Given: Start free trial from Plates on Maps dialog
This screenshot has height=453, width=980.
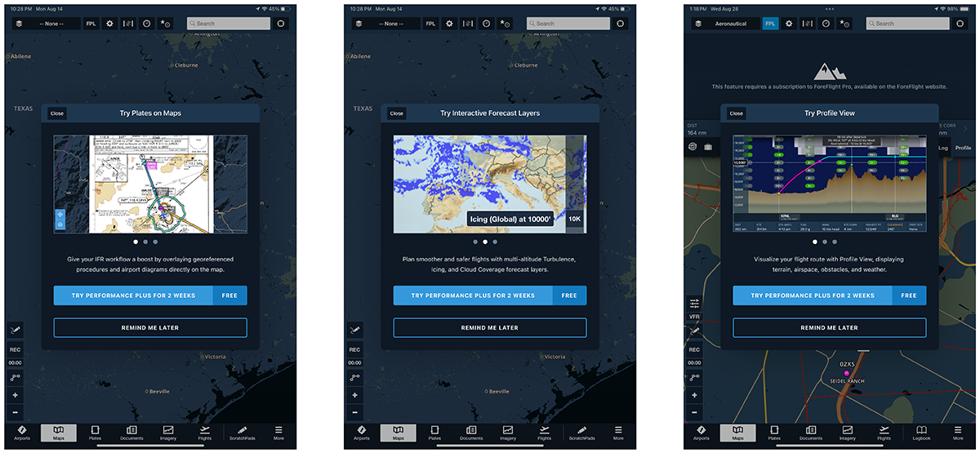Looking at the screenshot, I should coord(150,295).
